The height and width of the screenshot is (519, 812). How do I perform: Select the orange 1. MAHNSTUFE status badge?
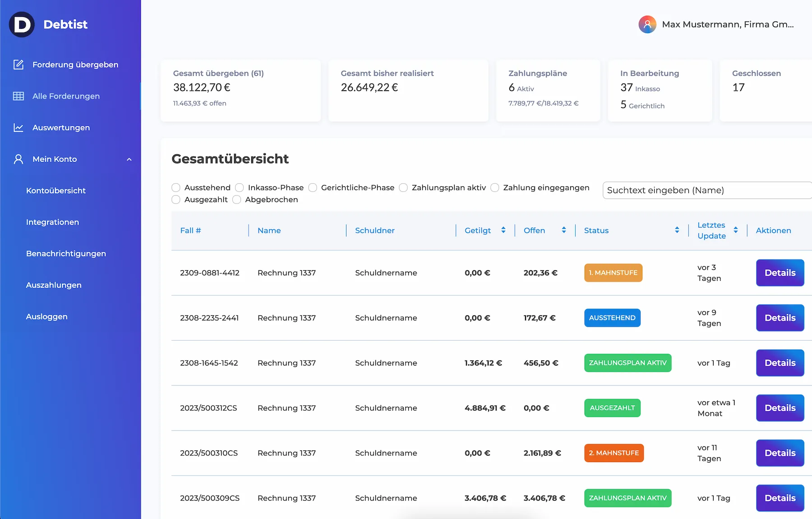click(613, 273)
